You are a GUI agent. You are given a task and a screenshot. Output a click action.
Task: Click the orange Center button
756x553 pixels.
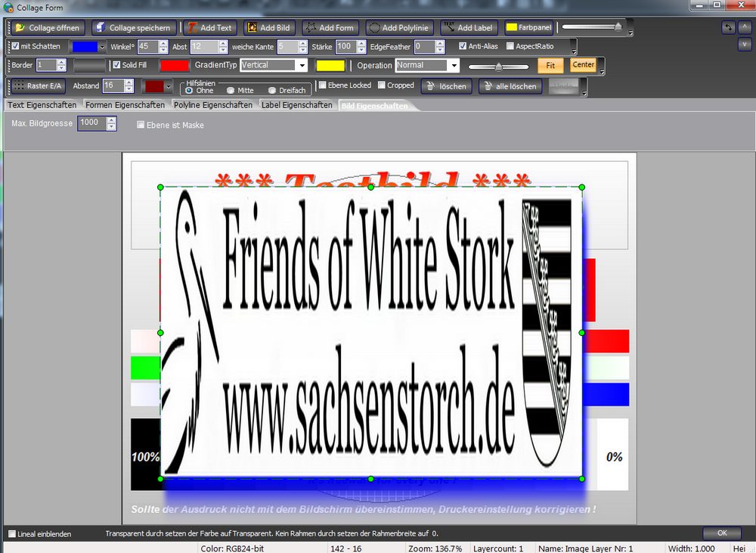[583, 64]
